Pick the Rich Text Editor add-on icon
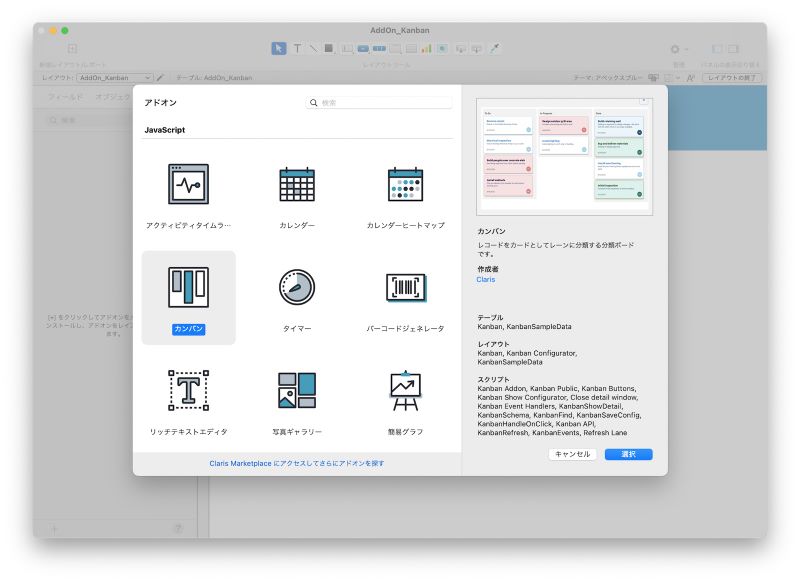The height and width of the screenshot is (582, 800). click(x=188, y=390)
